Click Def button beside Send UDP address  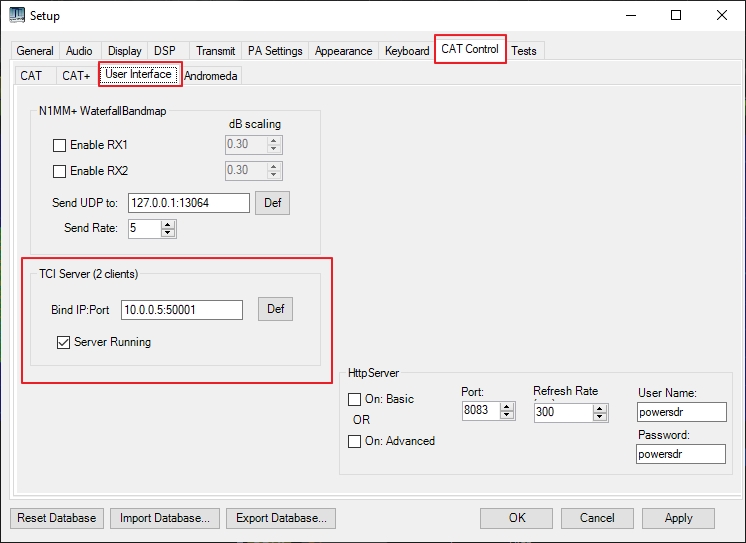[272, 203]
